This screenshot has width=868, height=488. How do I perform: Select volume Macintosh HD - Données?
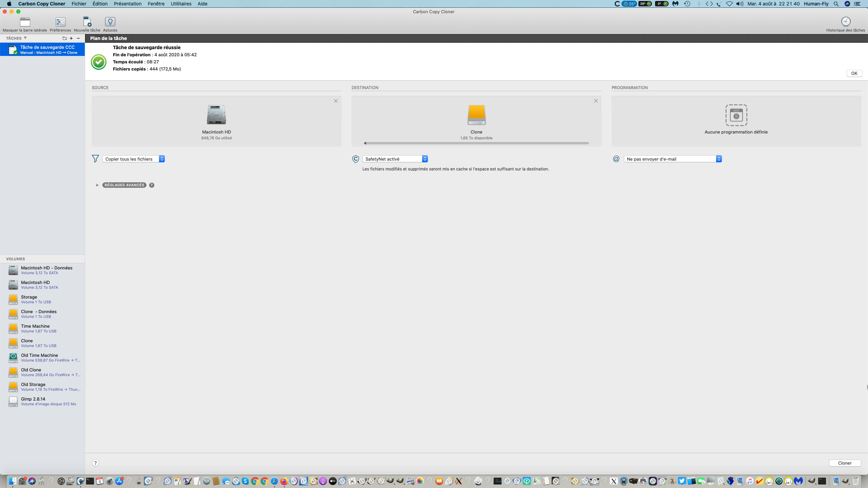[42, 270]
